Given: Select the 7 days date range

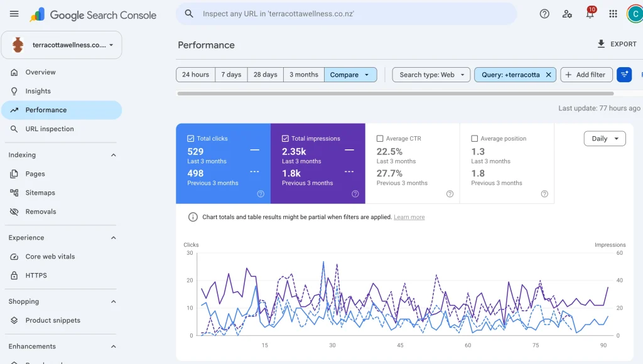Looking at the screenshot, I should 231,75.
